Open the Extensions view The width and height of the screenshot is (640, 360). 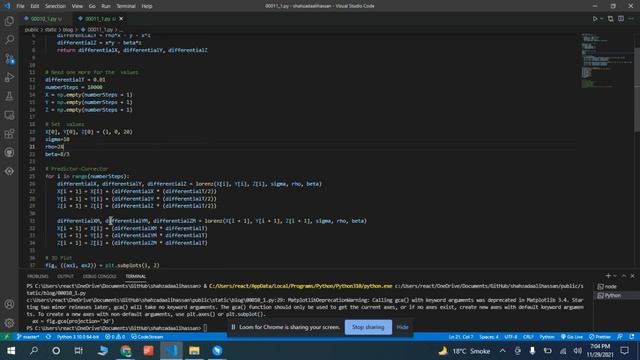[x=9, y=134]
